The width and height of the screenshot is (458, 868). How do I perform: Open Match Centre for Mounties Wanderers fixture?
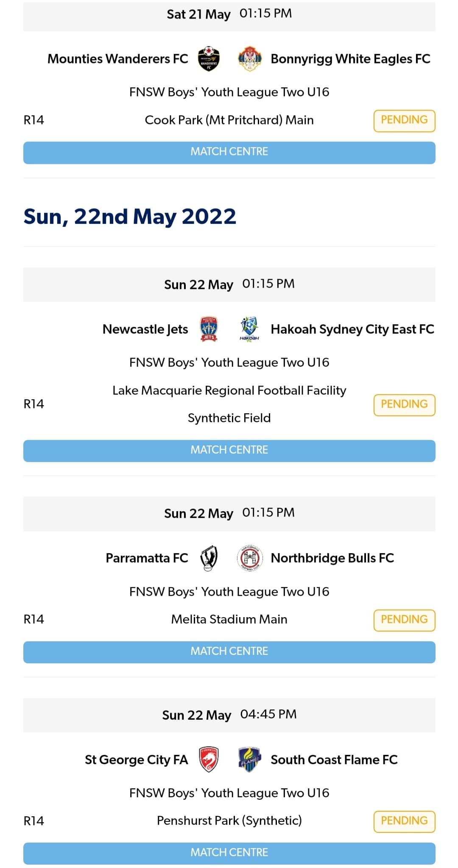[229, 152]
